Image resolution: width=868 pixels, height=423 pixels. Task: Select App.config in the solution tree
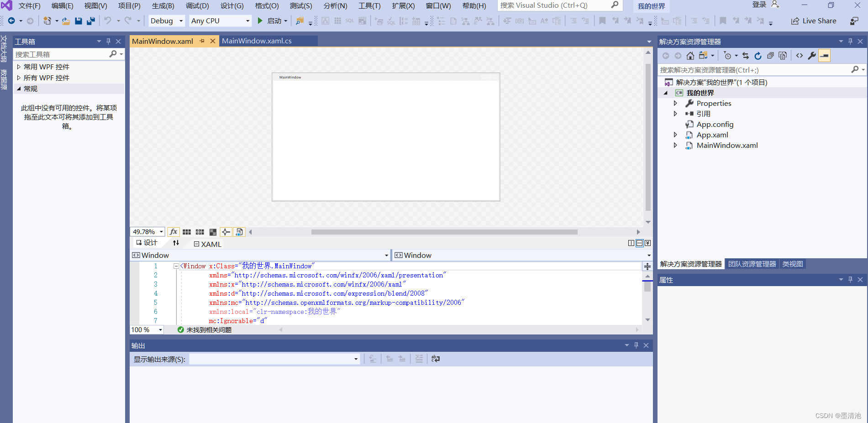point(715,124)
